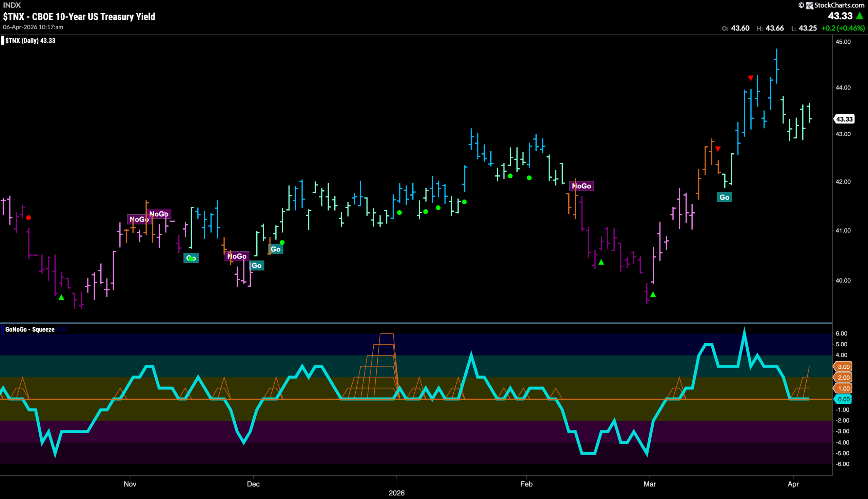Click the Go flag in mid-November
868x499 pixels.
pyautogui.click(x=191, y=258)
